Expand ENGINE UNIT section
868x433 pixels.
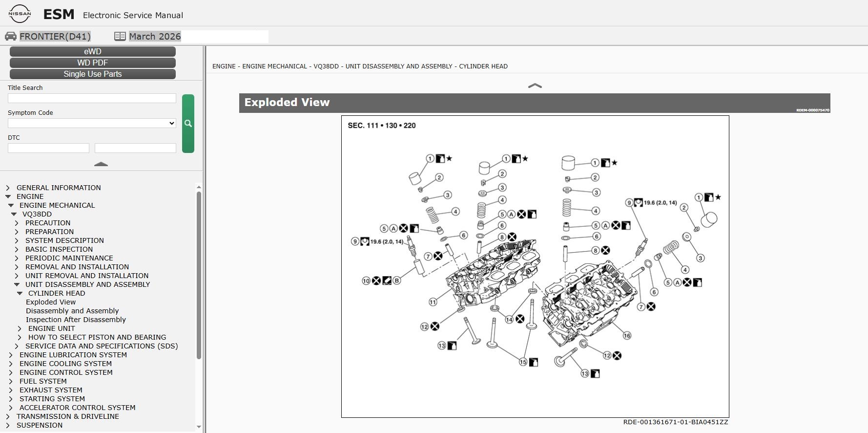click(x=20, y=328)
